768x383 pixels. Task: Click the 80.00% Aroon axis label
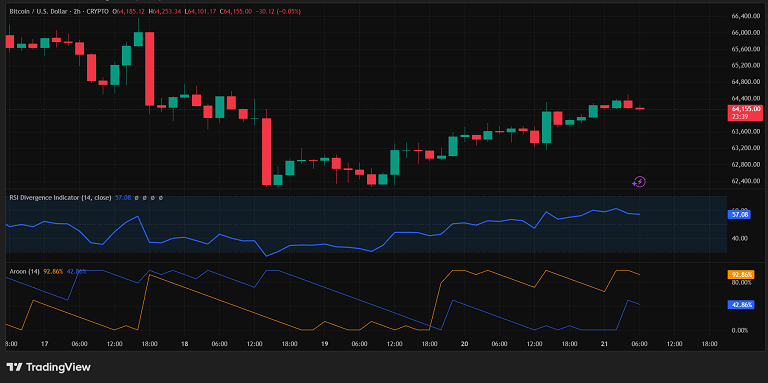[742, 283]
